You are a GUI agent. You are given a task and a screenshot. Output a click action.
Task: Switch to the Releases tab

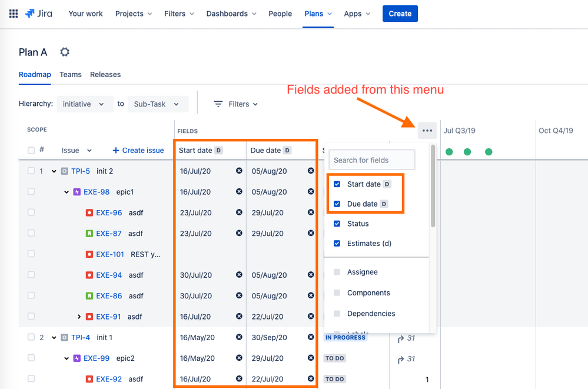tap(105, 74)
